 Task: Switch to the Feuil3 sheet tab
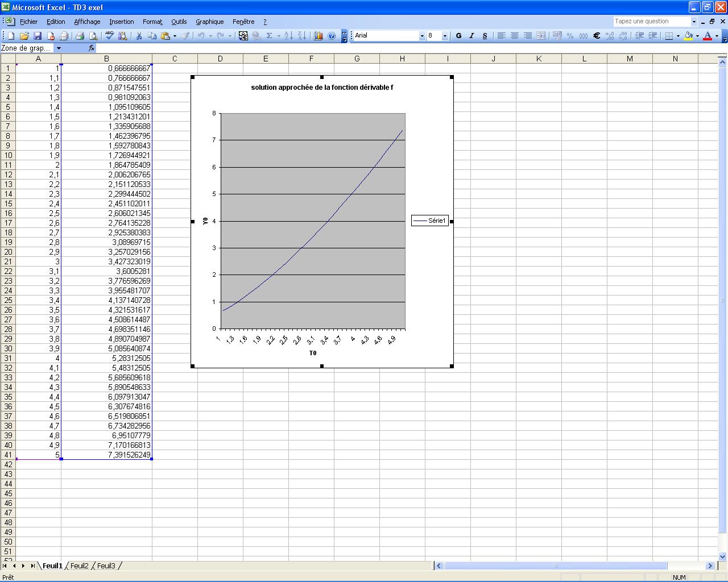click(x=106, y=566)
